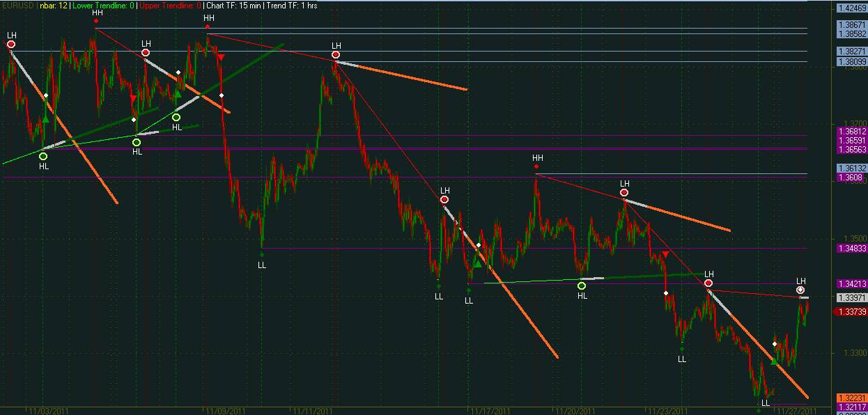
Task: Click the 11/09/2011 date on time axis
Action: point(224,411)
